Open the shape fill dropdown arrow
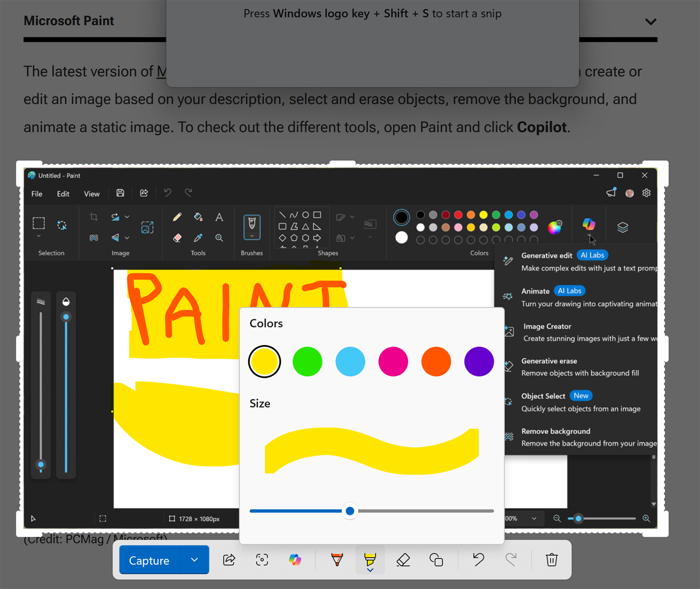Image resolution: width=700 pixels, height=589 pixels. 352,237
